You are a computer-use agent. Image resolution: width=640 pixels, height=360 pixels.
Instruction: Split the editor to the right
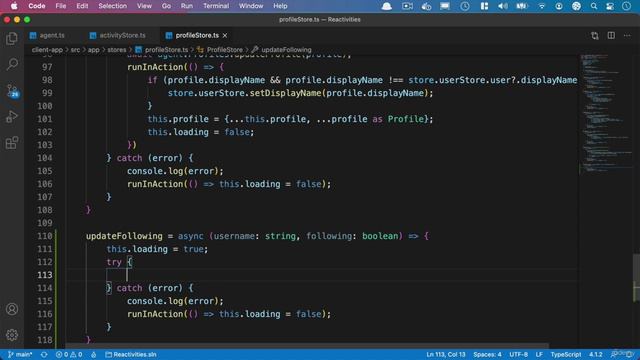[611, 36]
